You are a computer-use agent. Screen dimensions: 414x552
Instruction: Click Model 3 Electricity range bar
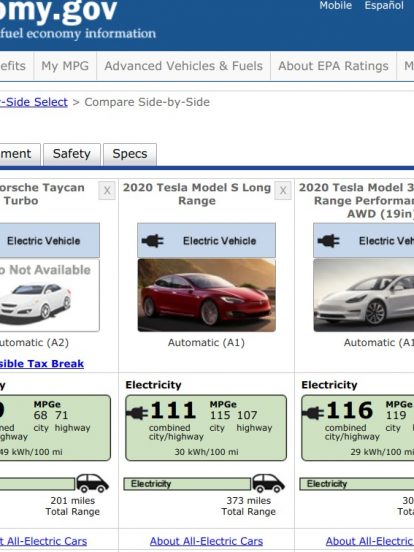pos(357,484)
